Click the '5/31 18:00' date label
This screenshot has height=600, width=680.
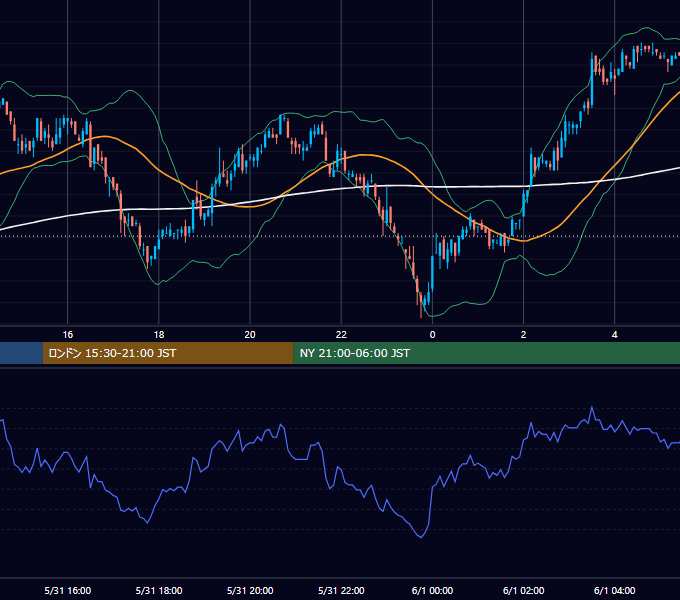tap(159, 590)
